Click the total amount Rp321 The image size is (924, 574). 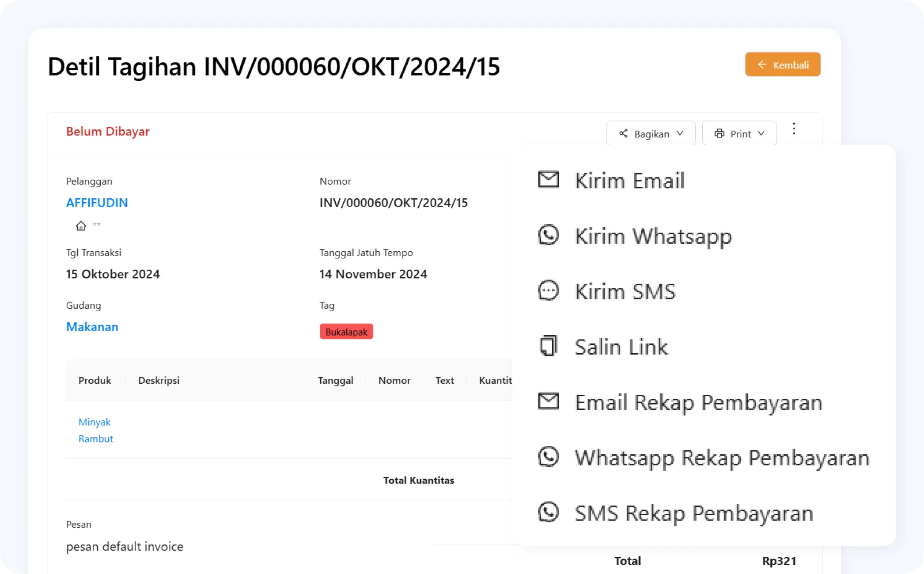click(x=779, y=561)
